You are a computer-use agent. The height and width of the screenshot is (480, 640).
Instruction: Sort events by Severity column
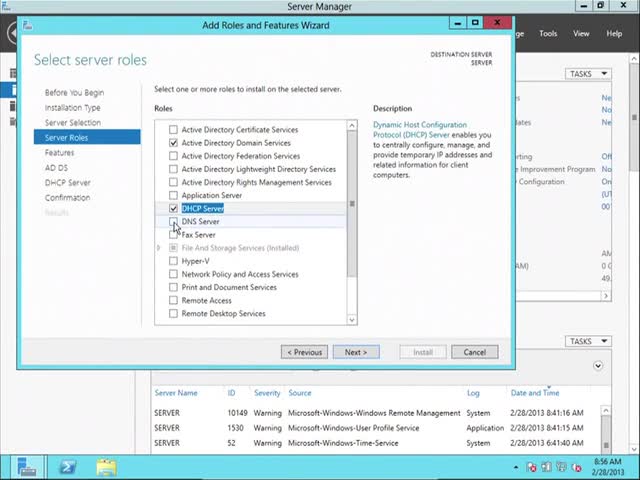pos(267,393)
